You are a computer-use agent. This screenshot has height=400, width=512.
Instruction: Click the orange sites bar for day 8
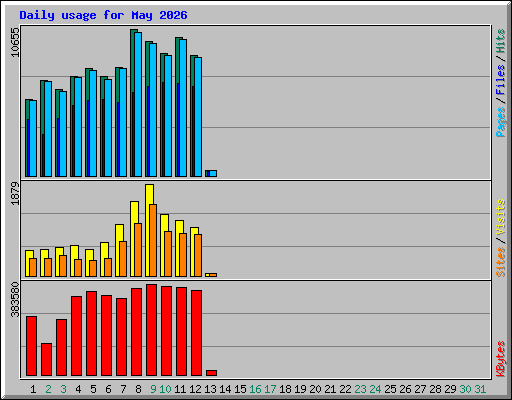point(138,250)
